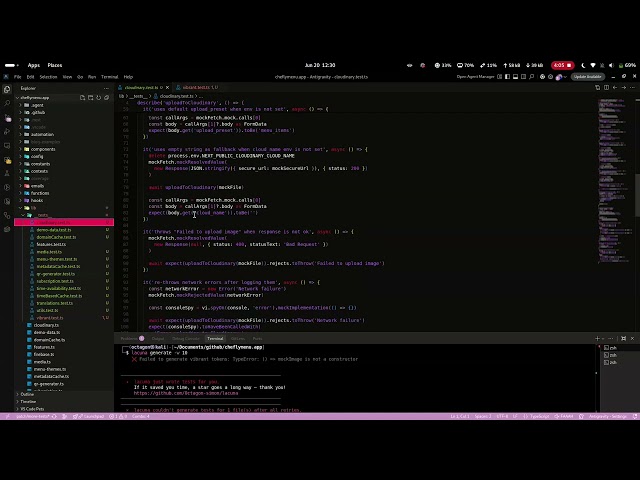
Task: Open Run and Debug view icon
Action: coord(7,131)
